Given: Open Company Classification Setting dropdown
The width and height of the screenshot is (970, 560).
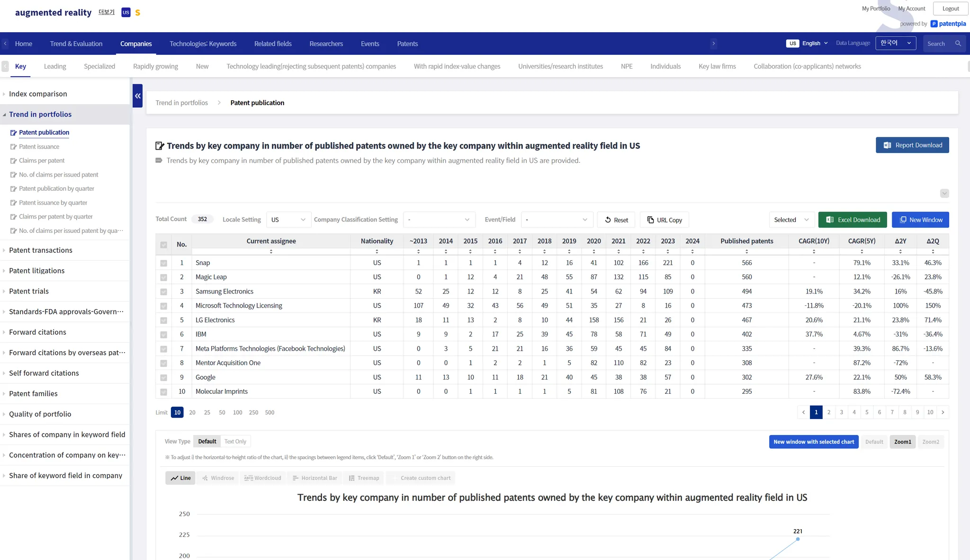Looking at the screenshot, I should pyautogui.click(x=439, y=220).
